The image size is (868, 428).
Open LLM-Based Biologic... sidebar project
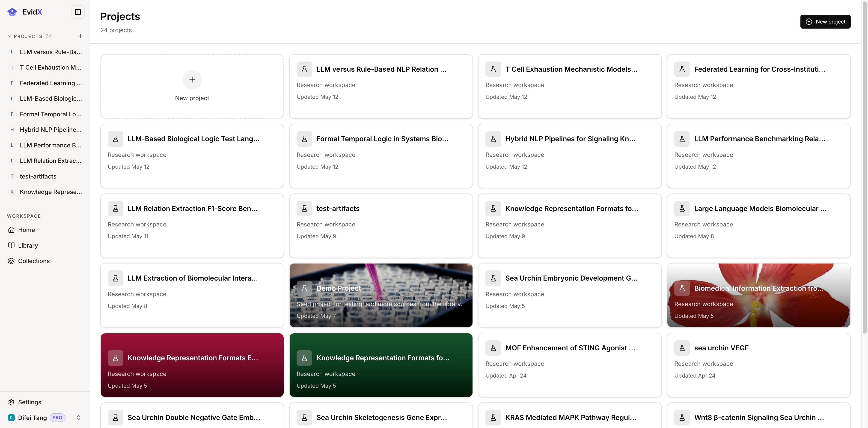[x=45, y=99]
